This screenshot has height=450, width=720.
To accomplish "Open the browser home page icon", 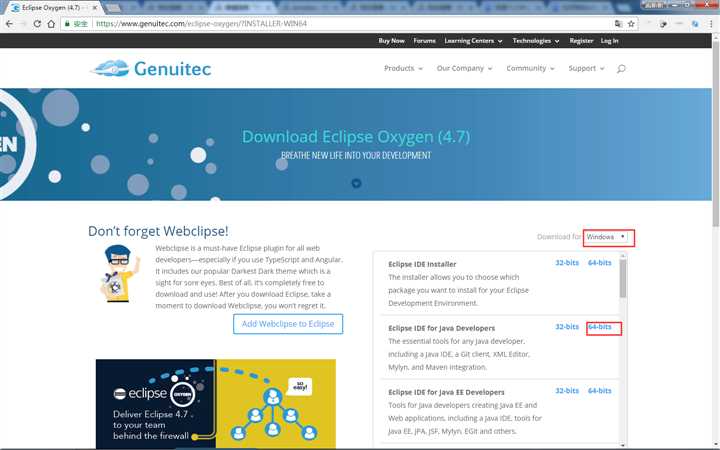I will pyautogui.click(x=51, y=24).
